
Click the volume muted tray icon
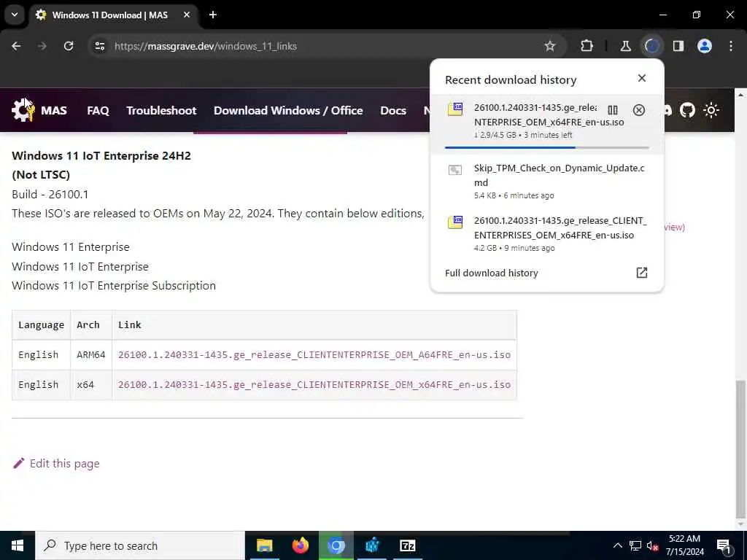pos(653,545)
